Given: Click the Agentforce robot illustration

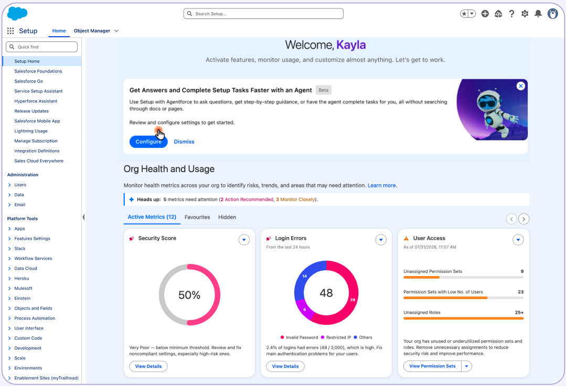Looking at the screenshot, I should click(492, 110).
